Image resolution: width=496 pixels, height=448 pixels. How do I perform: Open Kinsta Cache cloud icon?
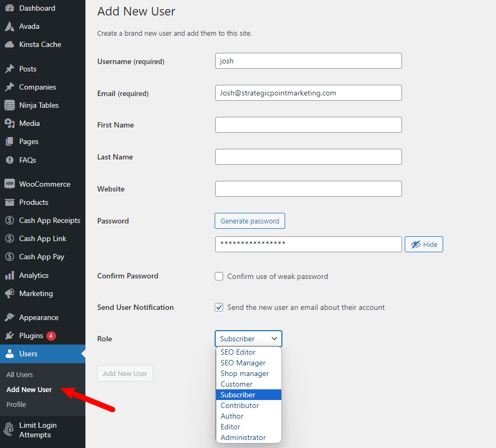point(9,44)
